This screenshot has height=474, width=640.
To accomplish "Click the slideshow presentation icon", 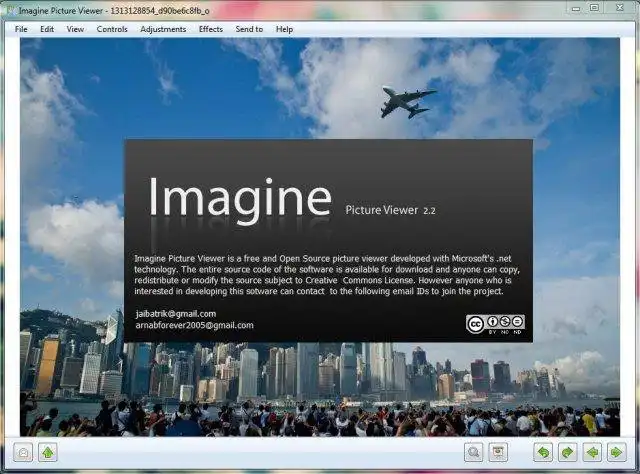I will click(x=498, y=452).
